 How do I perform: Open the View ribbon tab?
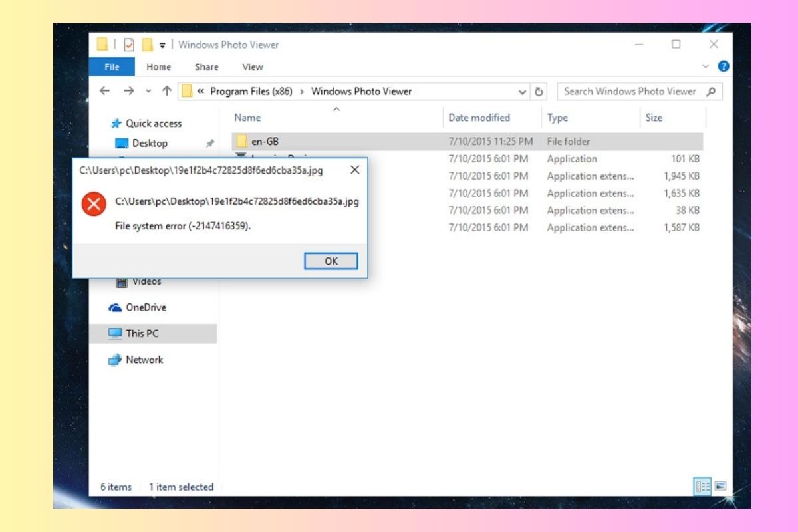(253, 66)
